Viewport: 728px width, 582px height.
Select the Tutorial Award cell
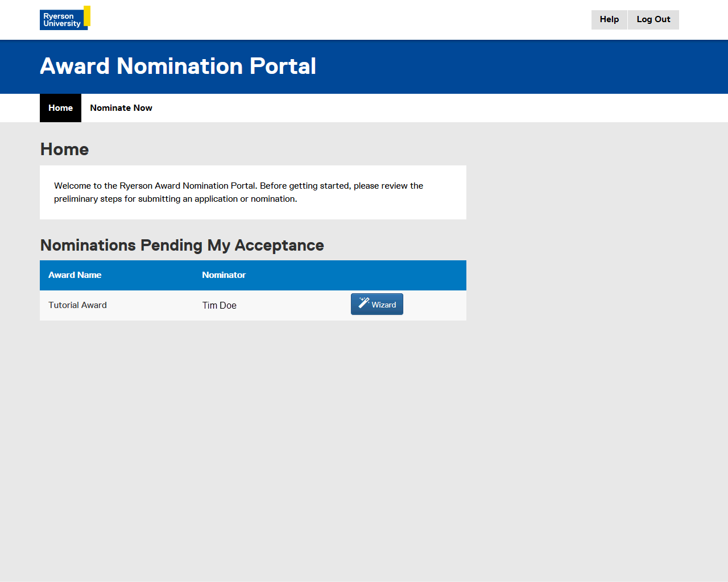pos(78,305)
